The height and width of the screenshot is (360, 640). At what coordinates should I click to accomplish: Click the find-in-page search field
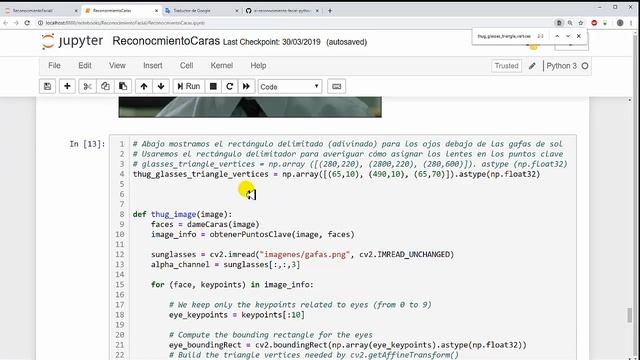504,36
